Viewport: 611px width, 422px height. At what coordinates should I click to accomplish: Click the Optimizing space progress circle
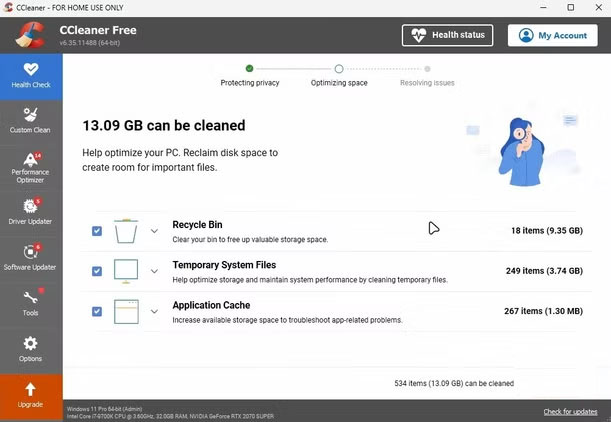click(339, 69)
